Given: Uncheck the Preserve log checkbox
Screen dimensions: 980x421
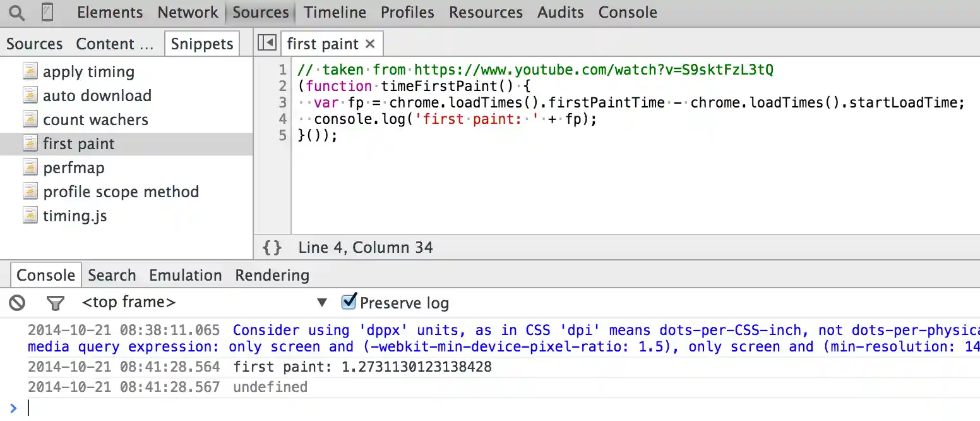Looking at the screenshot, I should tap(349, 302).
